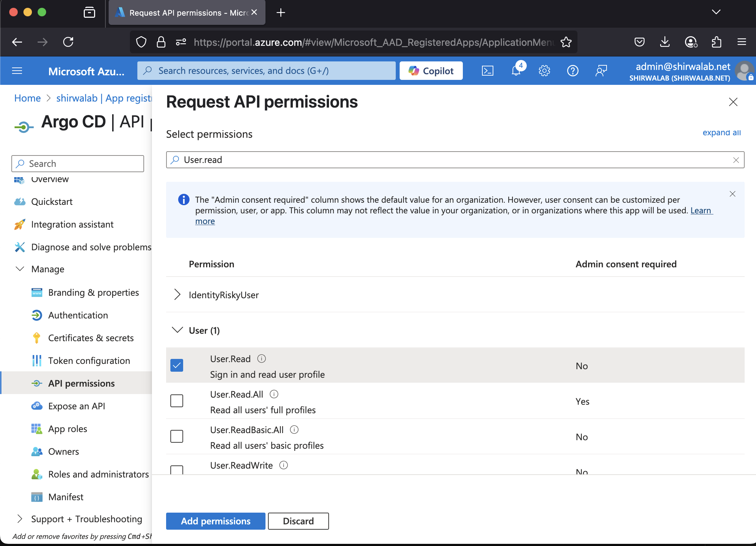The height and width of the screenshot is (546, 756).
Task: Focus the sidebar Search box
Action: click(78, 164)
